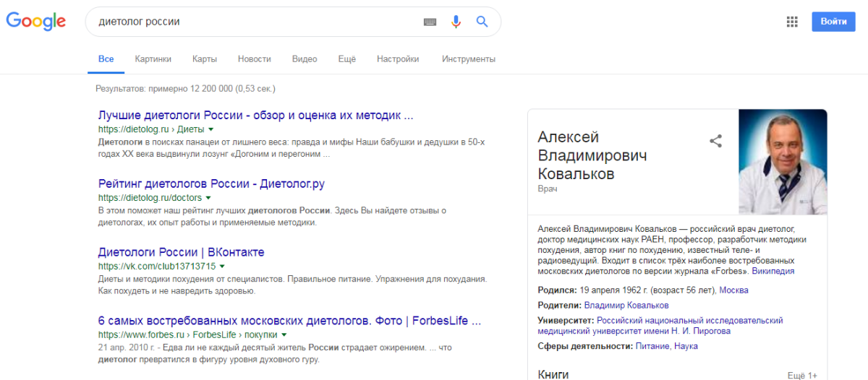
Task: Open the Google apps grid
Action: [x=792, y=22]
